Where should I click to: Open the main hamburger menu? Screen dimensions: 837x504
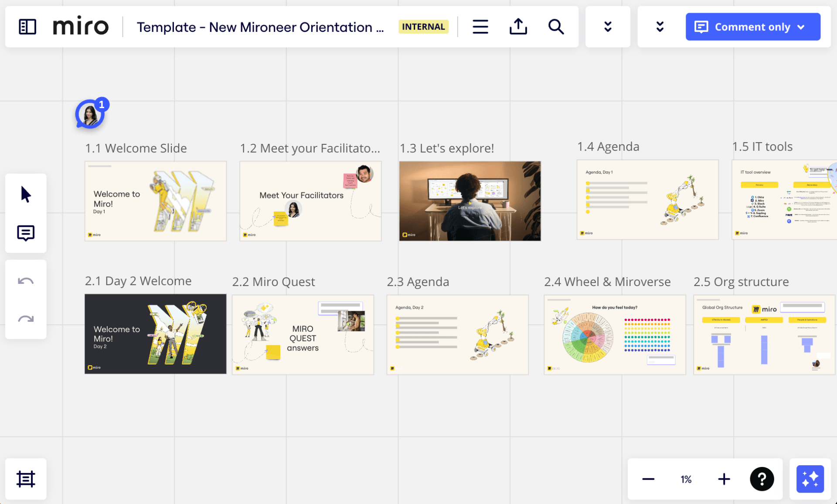coord(480,27)
